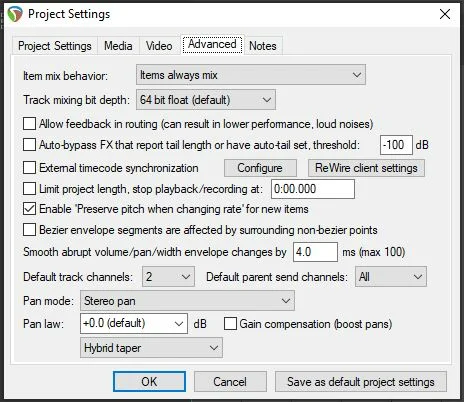Screen dimensions: 464x402
Task: Open the Media tab
Action: pyautogui.click(x=118, y=46)
